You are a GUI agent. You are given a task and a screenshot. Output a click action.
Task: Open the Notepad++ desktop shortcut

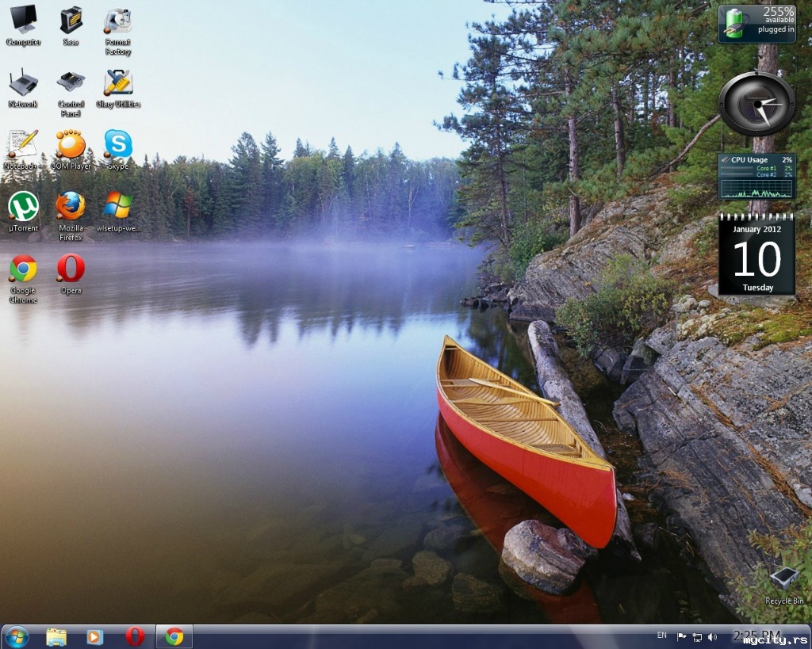[x=23, y=149]
